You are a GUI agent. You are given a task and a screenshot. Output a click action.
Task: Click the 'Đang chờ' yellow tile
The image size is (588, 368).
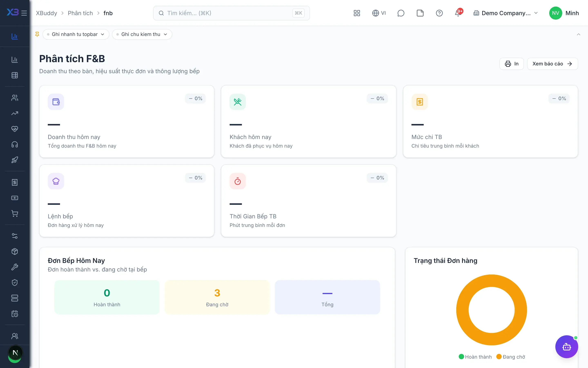217,297
